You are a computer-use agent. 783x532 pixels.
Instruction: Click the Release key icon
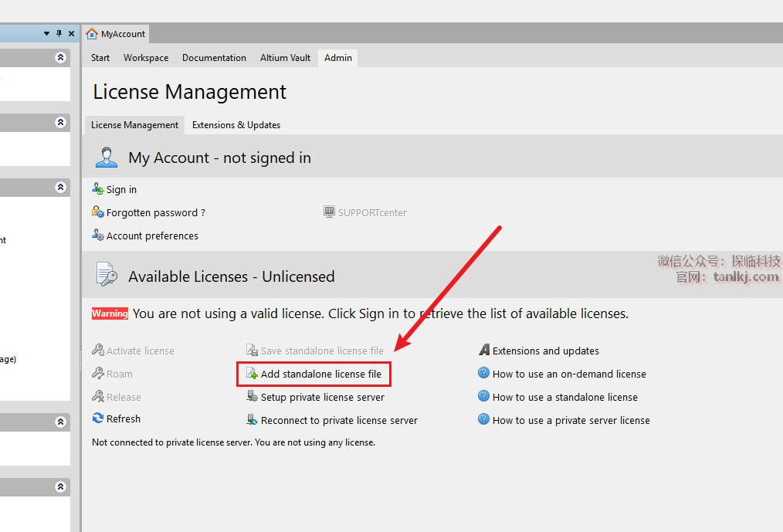coord(98,397)
